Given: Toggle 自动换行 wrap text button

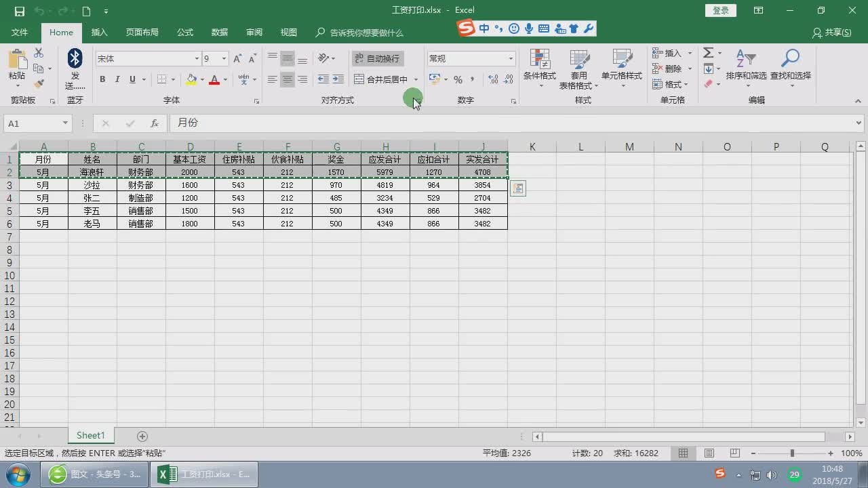Looking at the screenshot, I should tap(378, 58).
